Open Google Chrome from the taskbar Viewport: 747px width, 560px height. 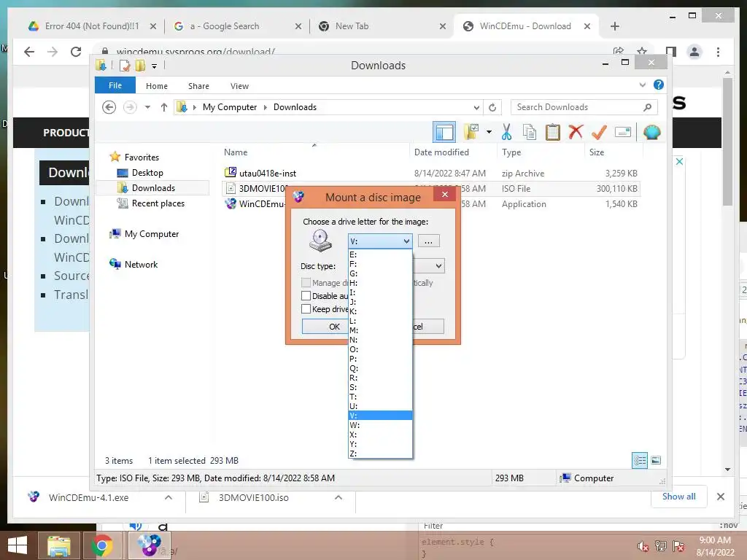(101, 545)
